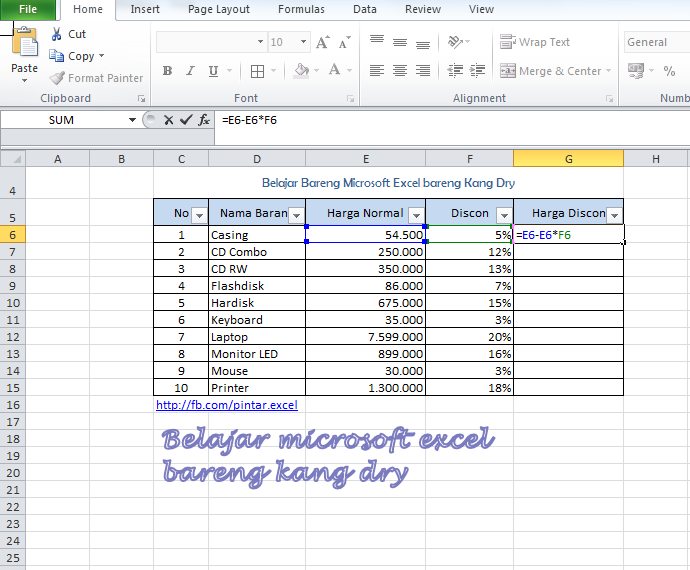Switch to the Review tab
Image resolution: width=690 pixels, height=570 pixels.
(x=423, y=9)
